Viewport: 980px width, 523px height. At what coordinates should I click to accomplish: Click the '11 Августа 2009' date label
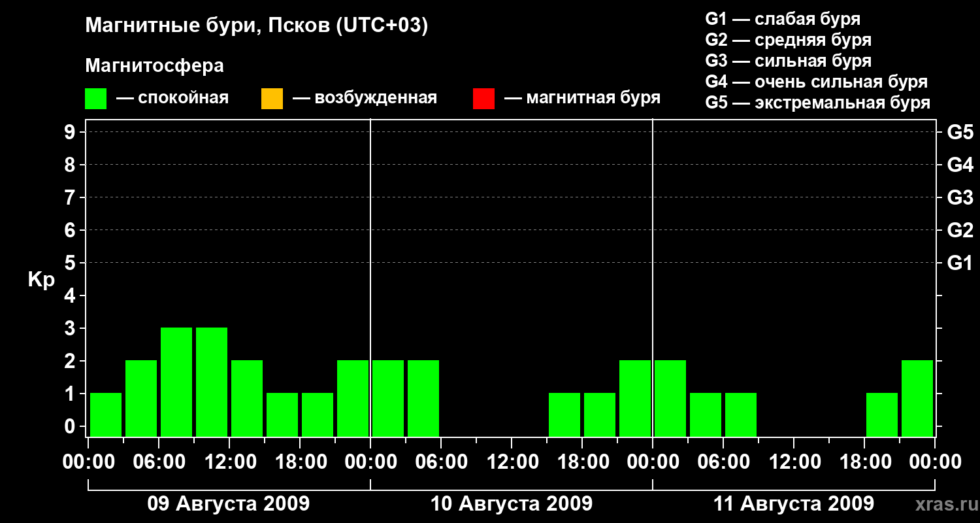pos(794,504)
